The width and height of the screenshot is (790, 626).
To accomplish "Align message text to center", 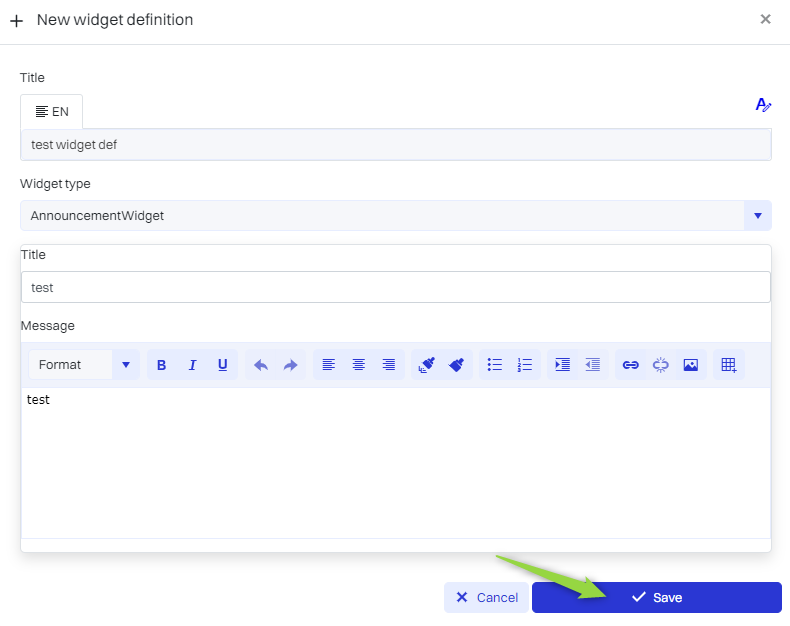I will (x=358, y=365).
